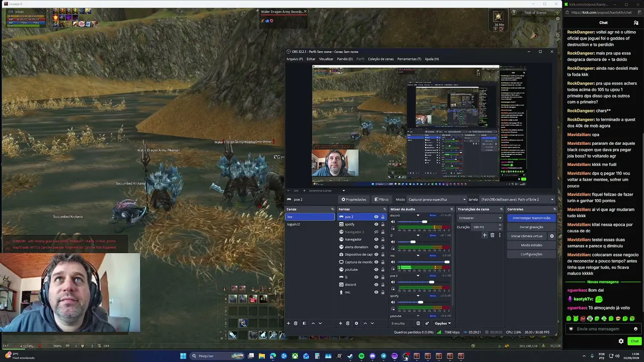This screenshot has height=362, width=644.
Task: Mute the poe 2 audio channel speaker
Action: point(393,282)
